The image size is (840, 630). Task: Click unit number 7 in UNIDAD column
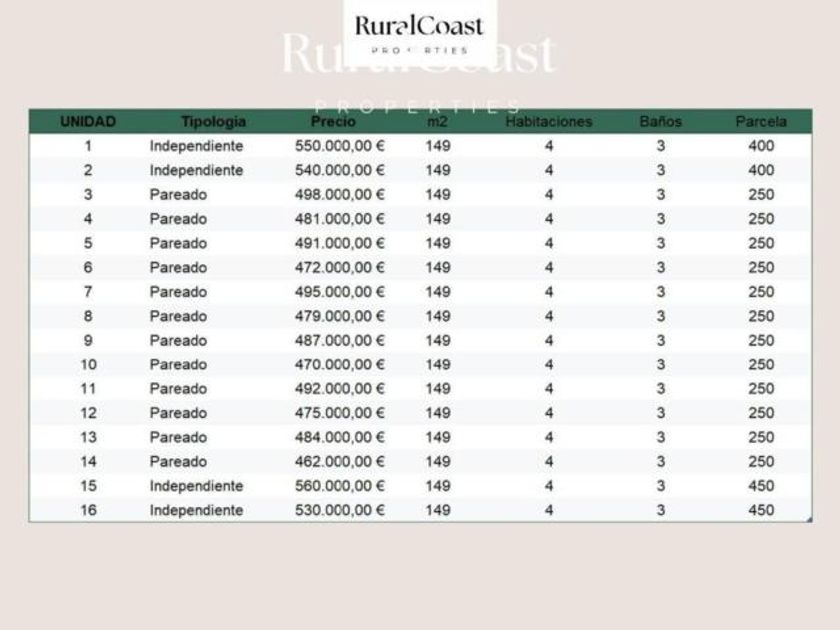point(88,292)
